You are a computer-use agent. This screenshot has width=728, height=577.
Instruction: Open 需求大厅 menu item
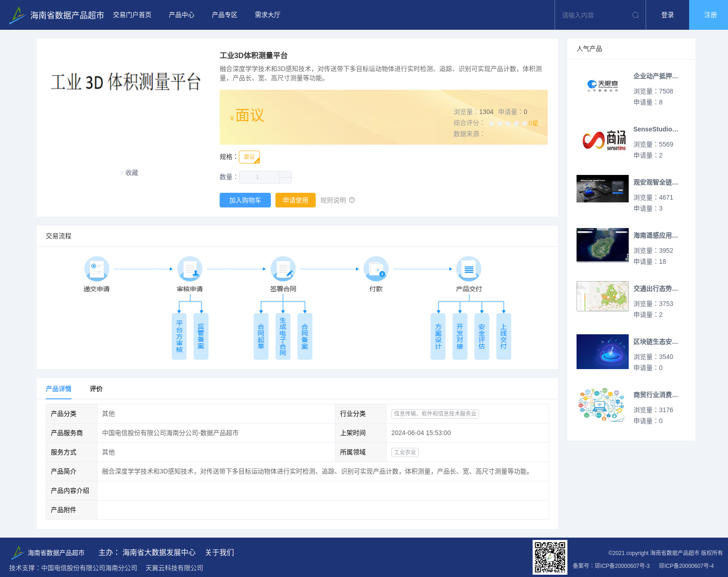point(268,15)
